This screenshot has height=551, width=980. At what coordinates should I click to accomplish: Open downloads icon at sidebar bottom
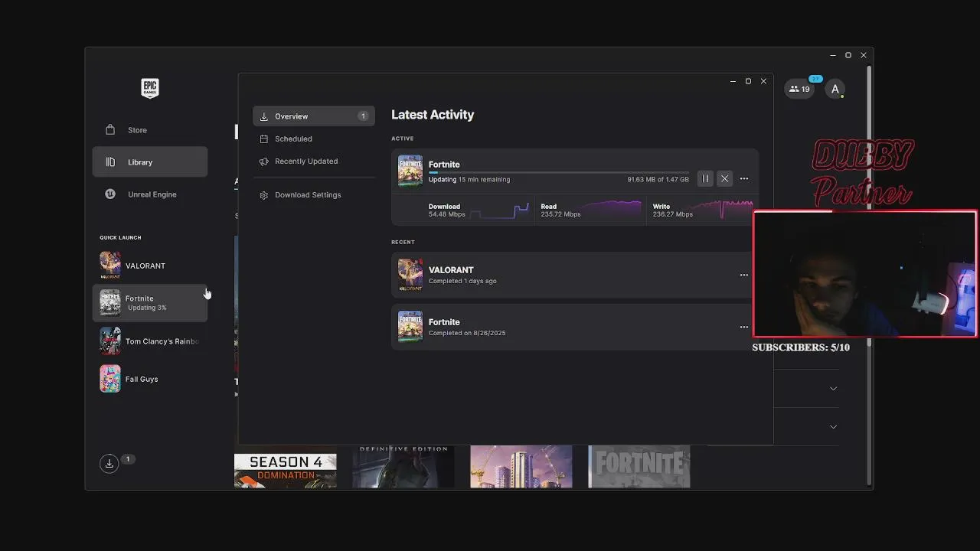tap(109, 463)
